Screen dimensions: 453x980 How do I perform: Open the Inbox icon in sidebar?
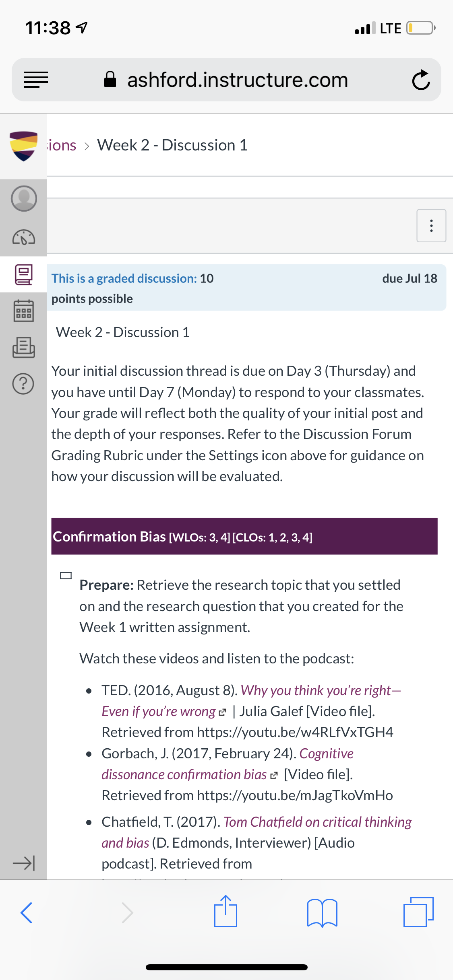(24, 348)
